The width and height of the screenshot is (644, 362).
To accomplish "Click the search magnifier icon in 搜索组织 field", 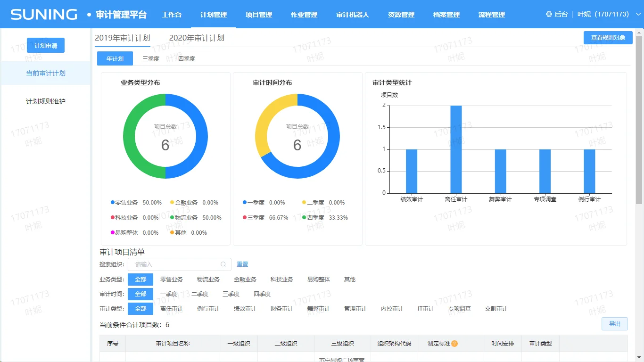I will [223, 264].
